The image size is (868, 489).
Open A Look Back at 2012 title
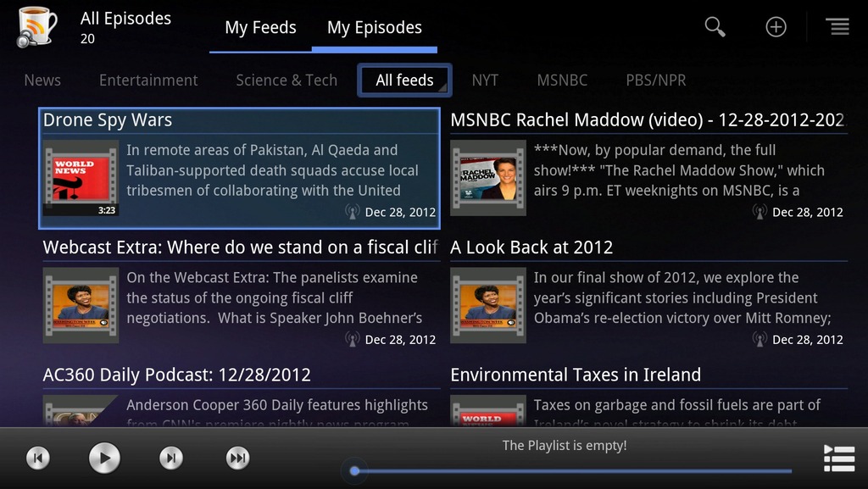[531, 247]
